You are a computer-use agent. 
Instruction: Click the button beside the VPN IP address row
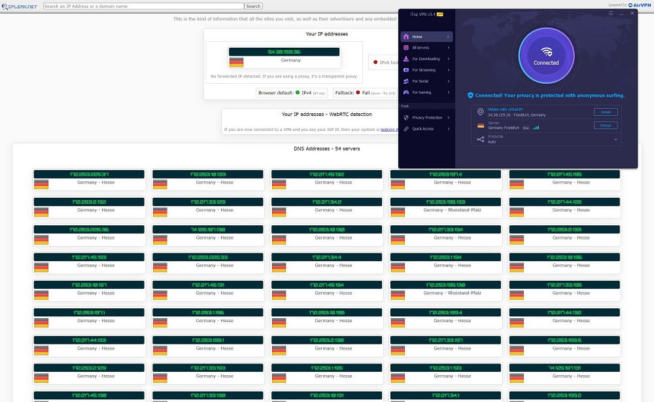pyautogui.click(x=606, y=112)
